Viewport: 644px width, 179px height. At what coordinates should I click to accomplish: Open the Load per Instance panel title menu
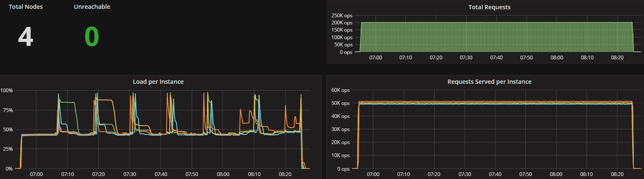point(158,82)
